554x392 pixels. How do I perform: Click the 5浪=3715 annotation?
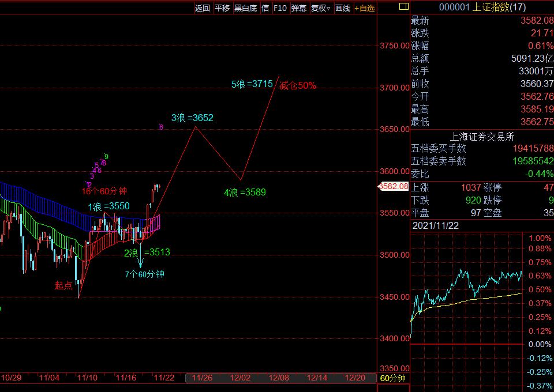[x=252, y=84]
